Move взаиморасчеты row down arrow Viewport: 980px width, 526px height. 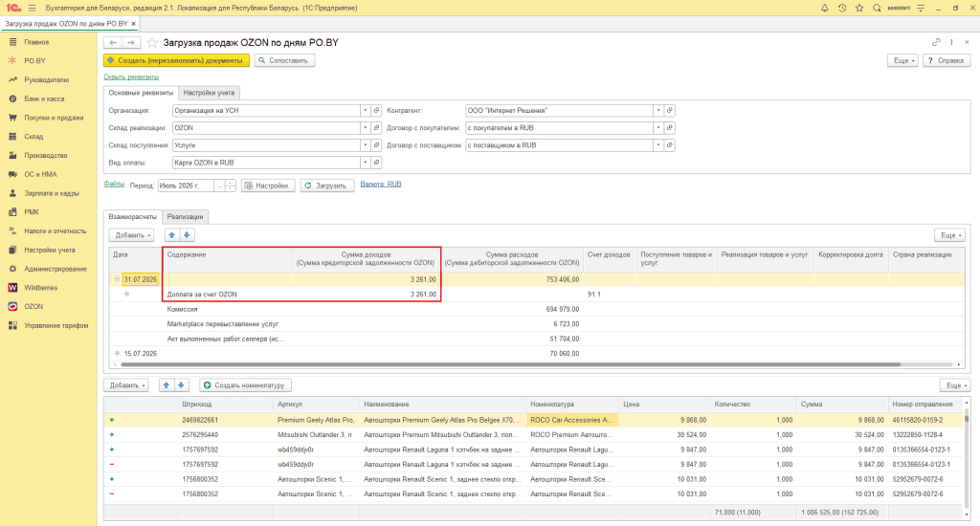(187, 235)
